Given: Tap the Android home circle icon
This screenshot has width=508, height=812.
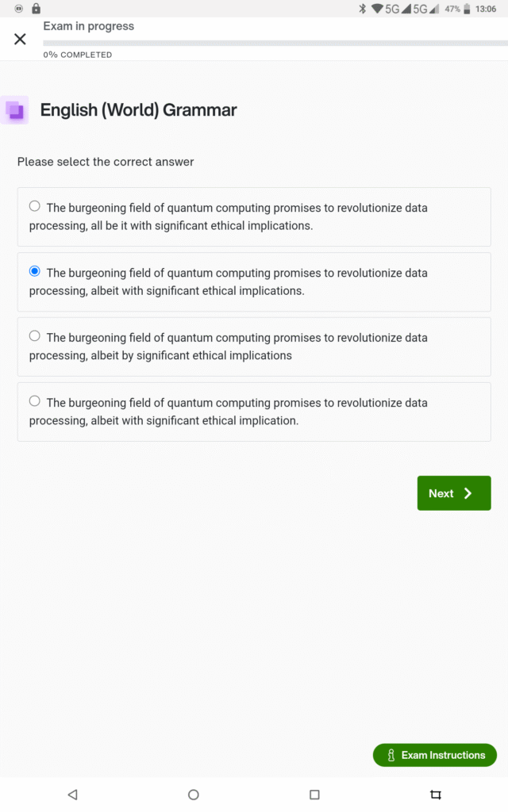Looking at the screenshot, I should click(193, 794).
